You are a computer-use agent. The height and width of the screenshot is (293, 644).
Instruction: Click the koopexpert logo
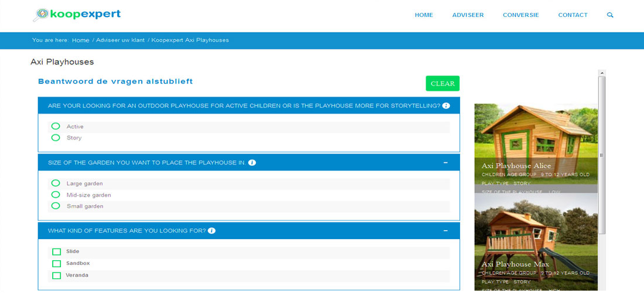click(x=76, y=15)
